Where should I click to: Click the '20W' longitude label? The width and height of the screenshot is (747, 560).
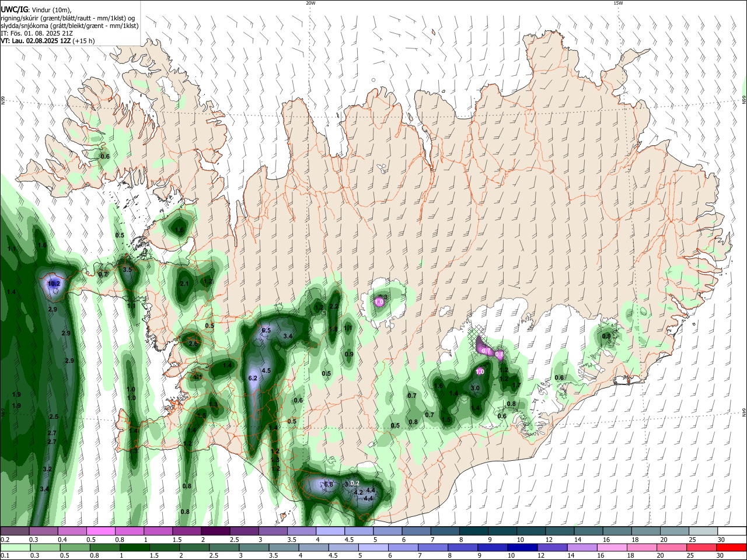(x=310, y=3)
